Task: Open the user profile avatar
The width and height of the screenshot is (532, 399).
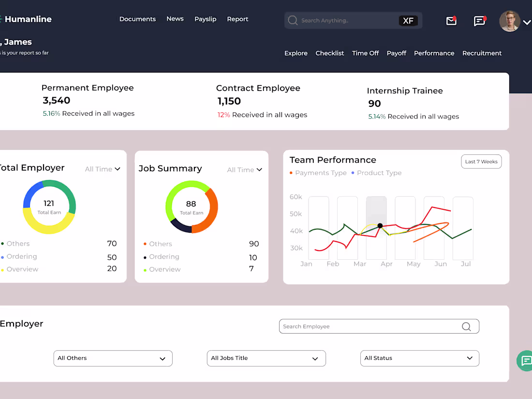Action: point(510,21)
